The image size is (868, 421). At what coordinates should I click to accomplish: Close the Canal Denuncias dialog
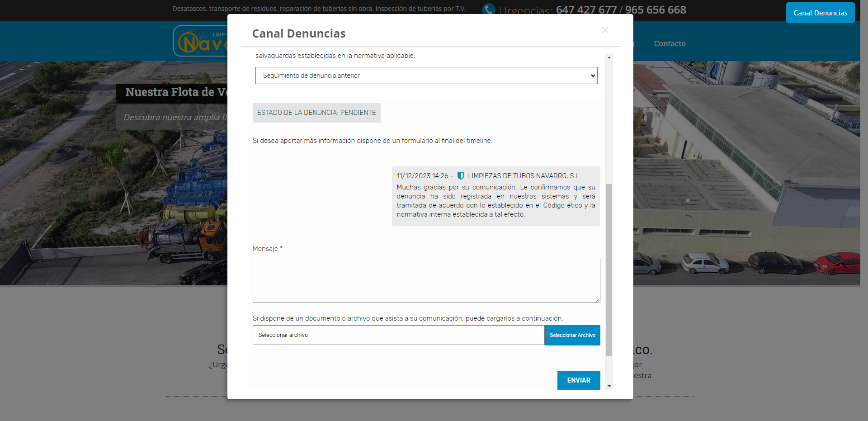pos(605,30)
